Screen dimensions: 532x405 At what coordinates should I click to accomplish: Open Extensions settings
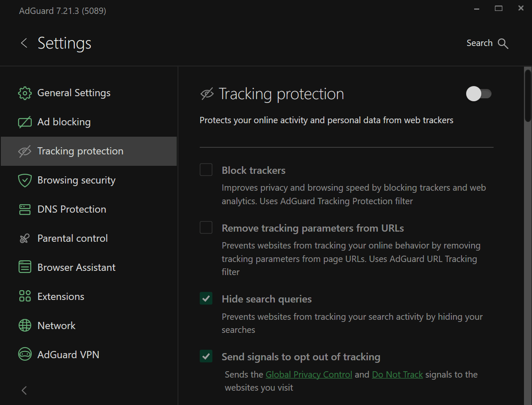pos(89,297)
